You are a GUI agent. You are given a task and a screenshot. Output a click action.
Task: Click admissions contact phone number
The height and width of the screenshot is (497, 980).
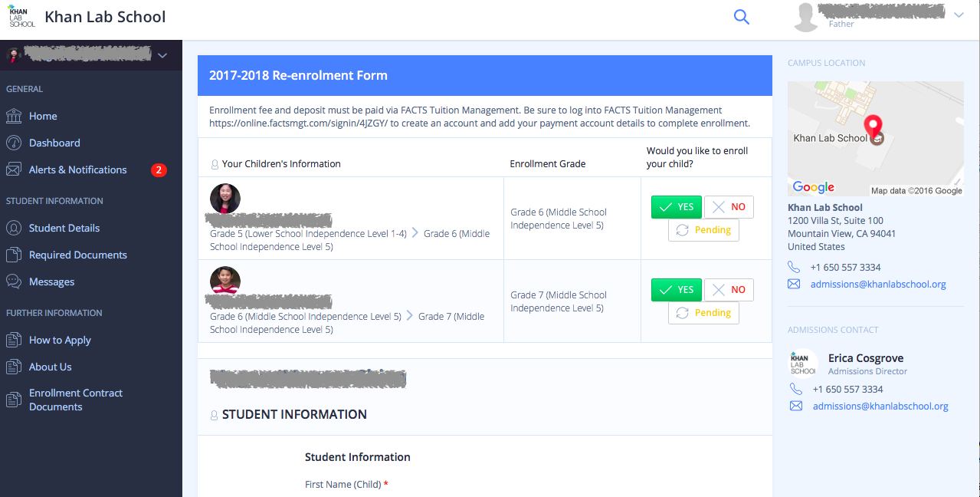(848, 390)
